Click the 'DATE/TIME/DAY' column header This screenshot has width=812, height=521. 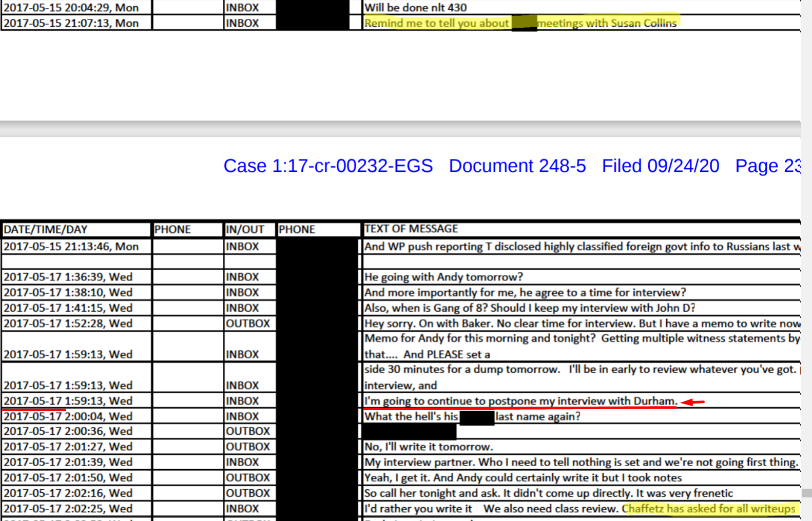46,229
